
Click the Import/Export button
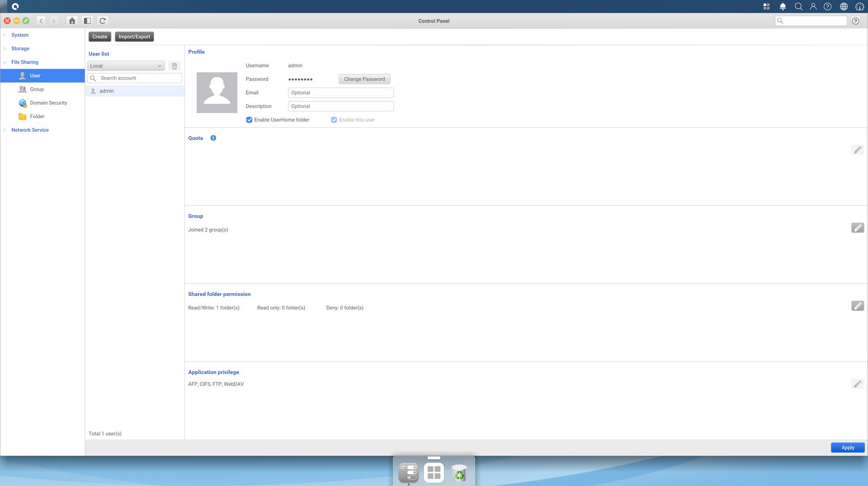134,37
